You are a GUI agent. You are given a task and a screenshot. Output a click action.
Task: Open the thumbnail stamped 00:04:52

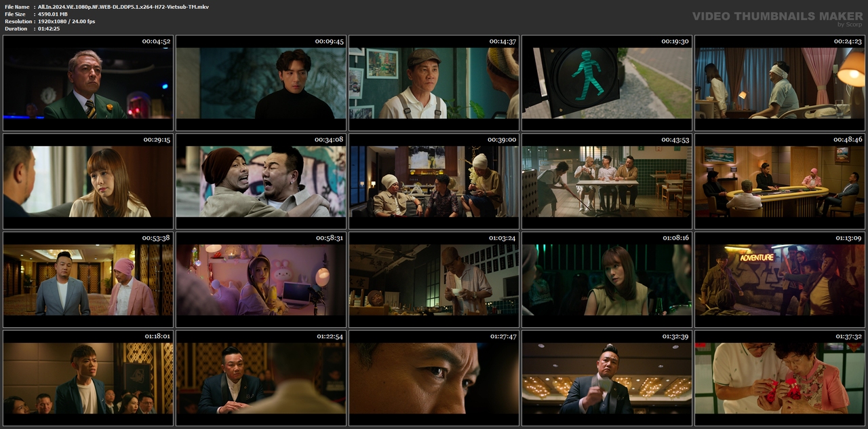coord(88,83)
